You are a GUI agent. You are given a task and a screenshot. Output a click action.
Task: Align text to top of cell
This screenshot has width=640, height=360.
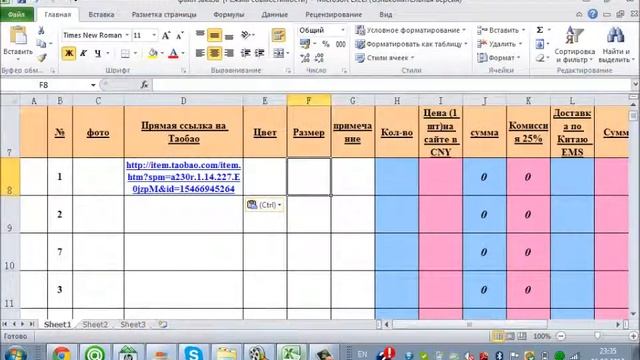click(200, 34)
